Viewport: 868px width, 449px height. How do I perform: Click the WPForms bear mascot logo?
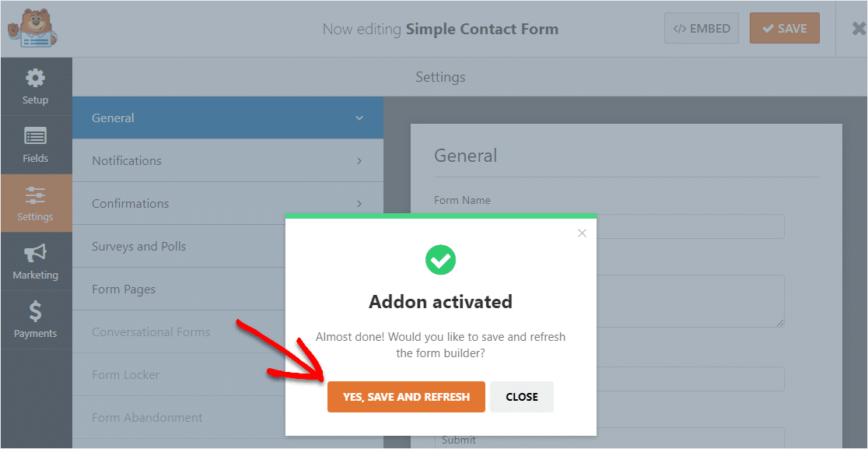click(33, 29)
